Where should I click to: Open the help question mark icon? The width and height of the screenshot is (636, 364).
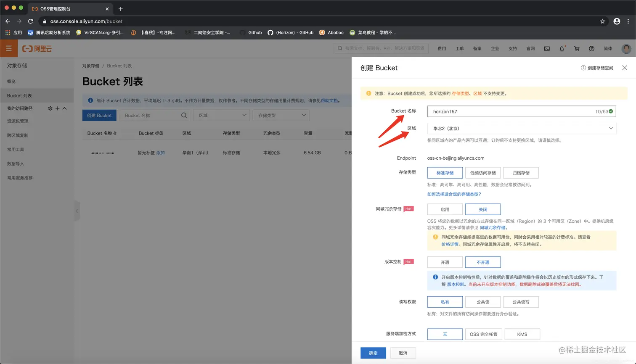coord(591,49)
